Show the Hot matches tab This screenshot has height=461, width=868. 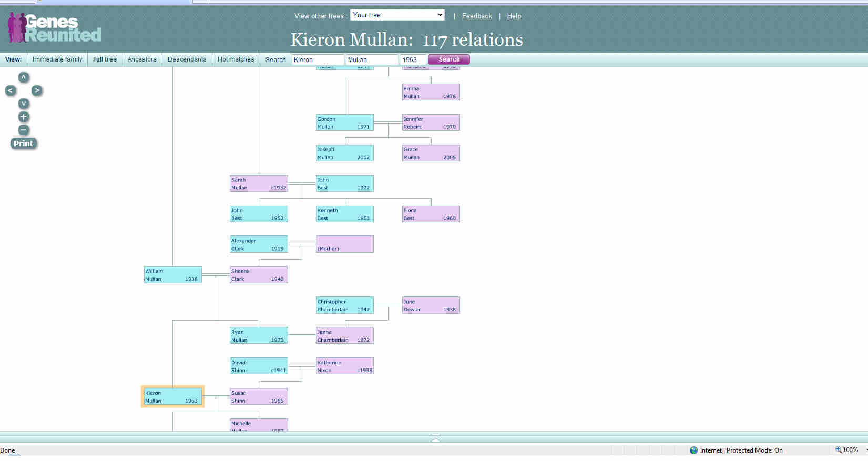tap(236, 59)
